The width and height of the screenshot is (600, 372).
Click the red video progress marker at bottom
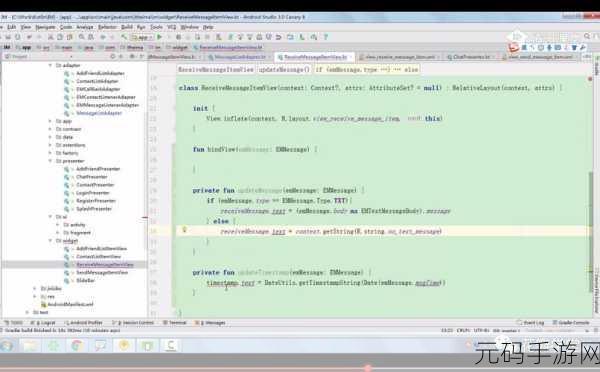click(x=367, y=368)
